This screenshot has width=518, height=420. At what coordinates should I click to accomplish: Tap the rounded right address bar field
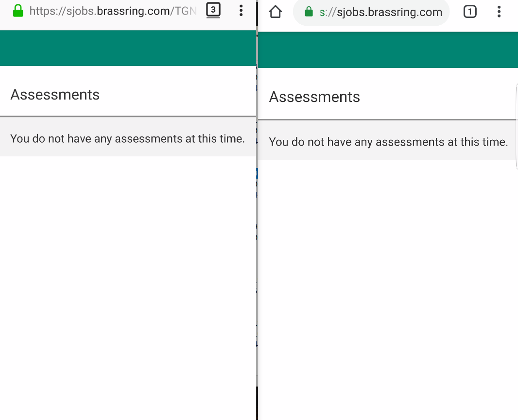click(371, 12)
